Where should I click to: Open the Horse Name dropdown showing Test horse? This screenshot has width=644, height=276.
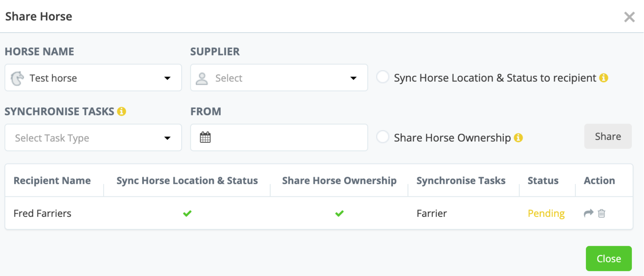point(93,78)
